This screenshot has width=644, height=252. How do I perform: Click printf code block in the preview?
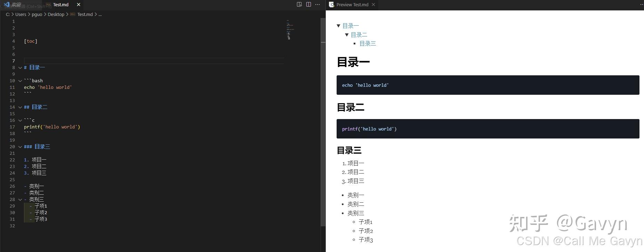488,129
